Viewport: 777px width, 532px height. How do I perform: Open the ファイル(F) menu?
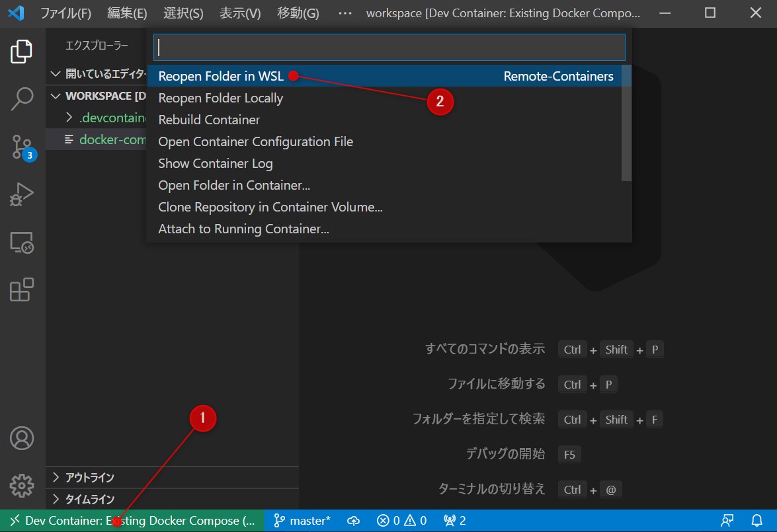point(65,13)
